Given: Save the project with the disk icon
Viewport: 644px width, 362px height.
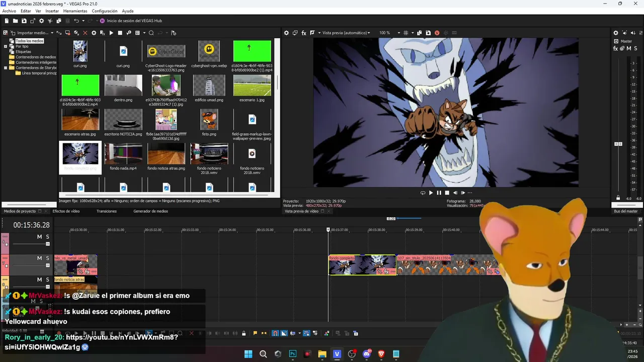Looking at the screenshot, I should click(x=24, y=21).
